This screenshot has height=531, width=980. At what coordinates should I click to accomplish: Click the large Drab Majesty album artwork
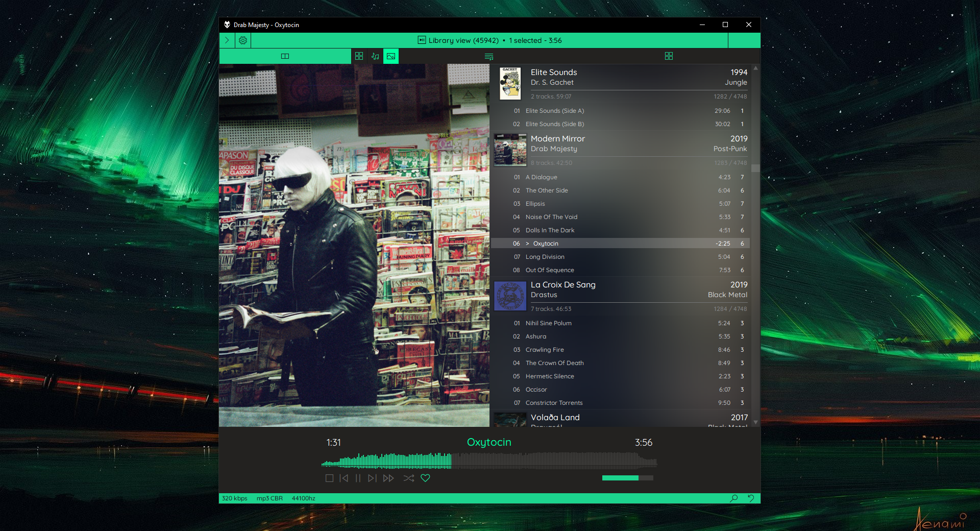(x=354, y=245)
